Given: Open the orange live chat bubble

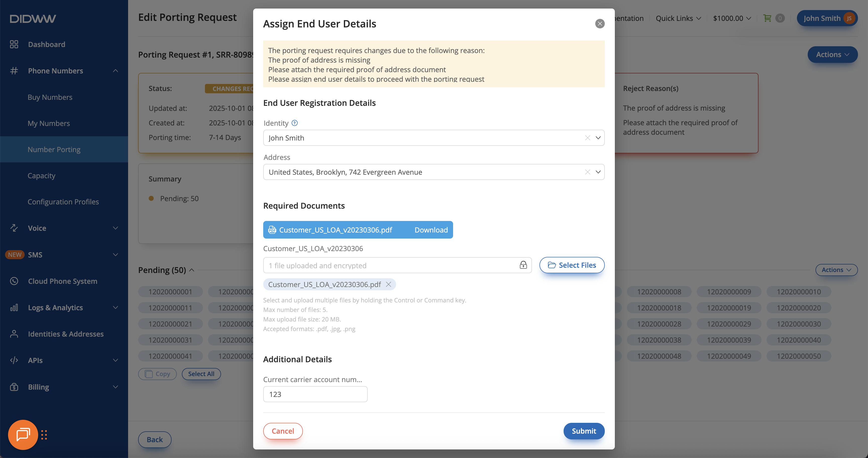Looking at the screenshot, I should (x=23, y=434).
